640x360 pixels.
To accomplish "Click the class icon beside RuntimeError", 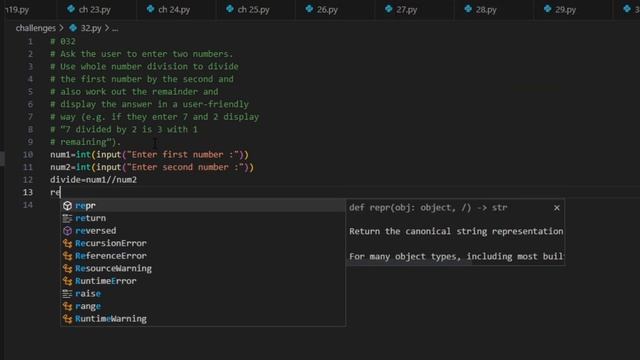I will 67,281.
